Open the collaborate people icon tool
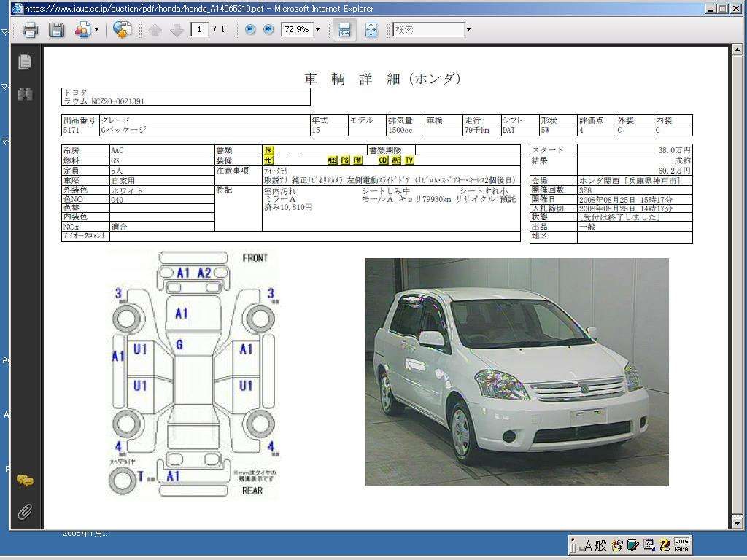 [82, 30]
